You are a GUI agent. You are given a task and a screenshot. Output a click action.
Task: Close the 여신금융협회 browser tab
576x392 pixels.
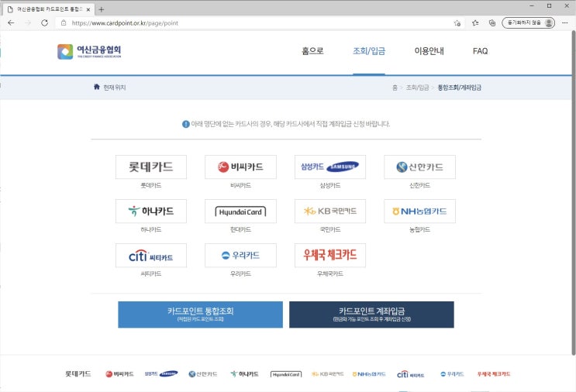88,9
